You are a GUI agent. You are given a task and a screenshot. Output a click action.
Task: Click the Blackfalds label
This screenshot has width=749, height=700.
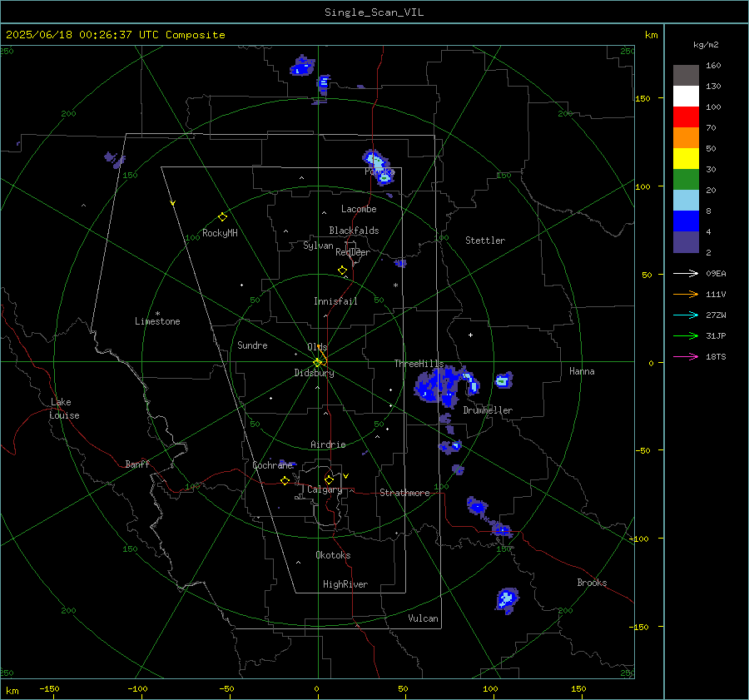click(354, 231)
